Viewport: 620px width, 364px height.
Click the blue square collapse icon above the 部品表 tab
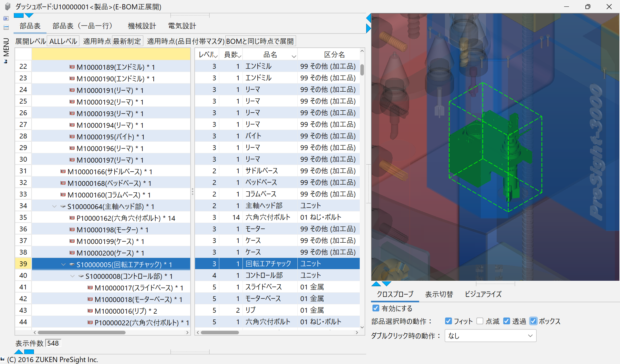coord(19,15)
